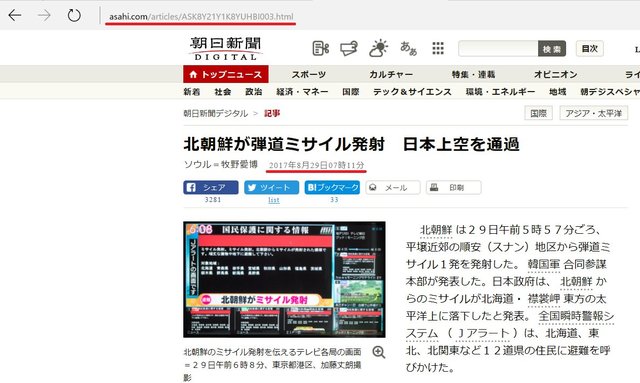Open the TV screens missile photo
Viewport: 640px width, 383px height.
coord(284,279)
